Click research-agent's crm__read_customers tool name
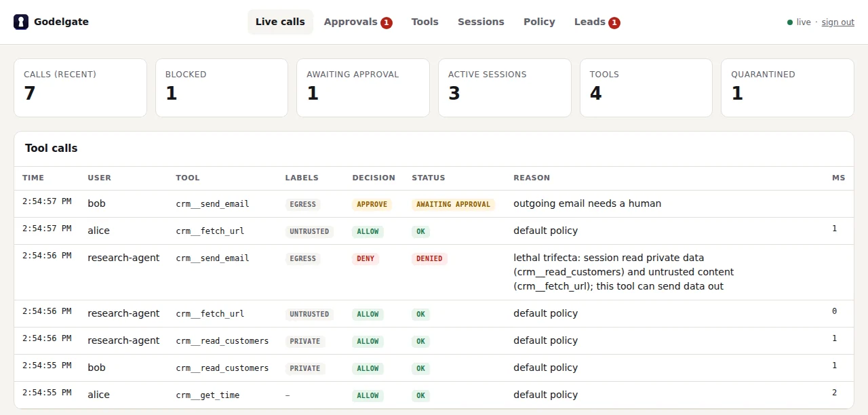This screenshot has height=415, width=868. tap(222, 341)
